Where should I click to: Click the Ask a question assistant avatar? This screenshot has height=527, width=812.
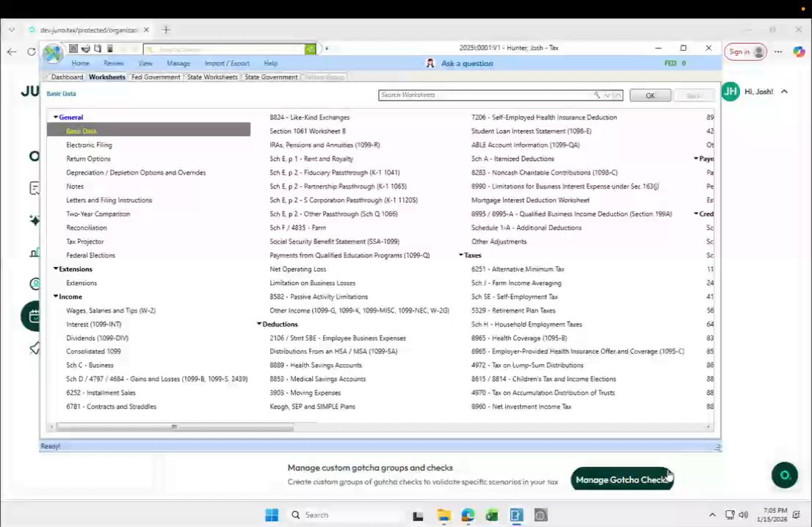[x=429, y=63]
